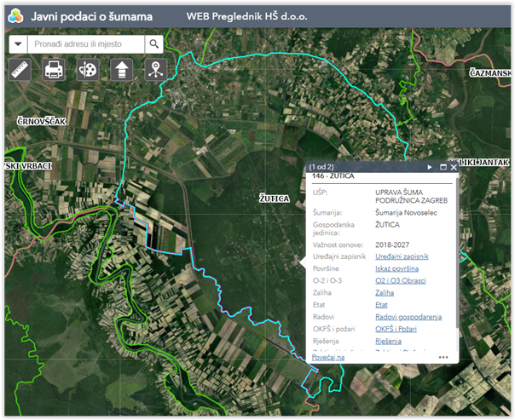This screenshot has width=515, height=420.
Task: Click the magnifier search button
Action: tap(154, 44)
